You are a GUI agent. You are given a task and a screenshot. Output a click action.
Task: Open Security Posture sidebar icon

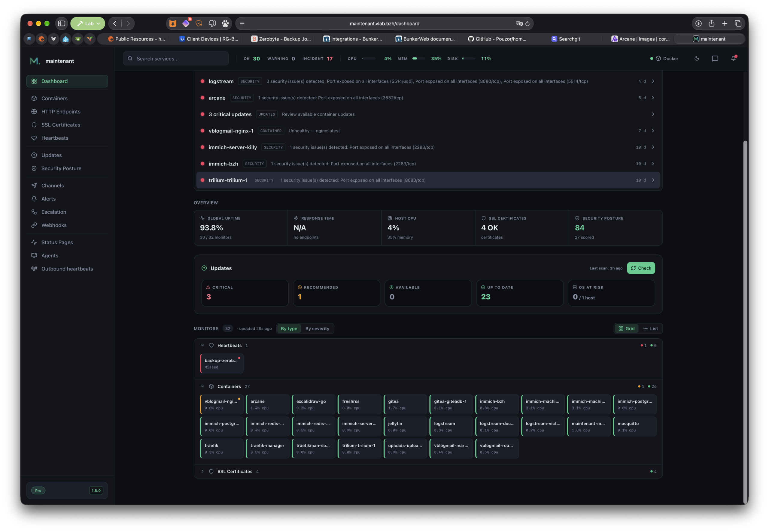click(34, 168)
